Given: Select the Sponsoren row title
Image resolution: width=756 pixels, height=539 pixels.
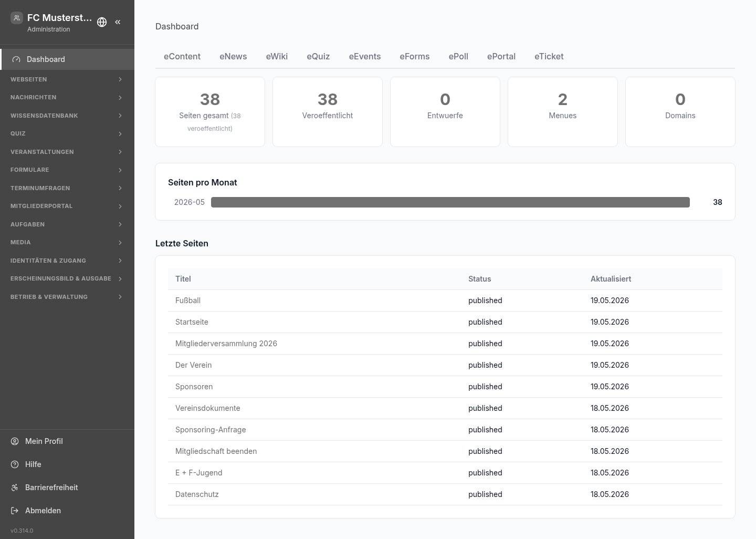Looking at the screenshot, I should tap(194, 387).
